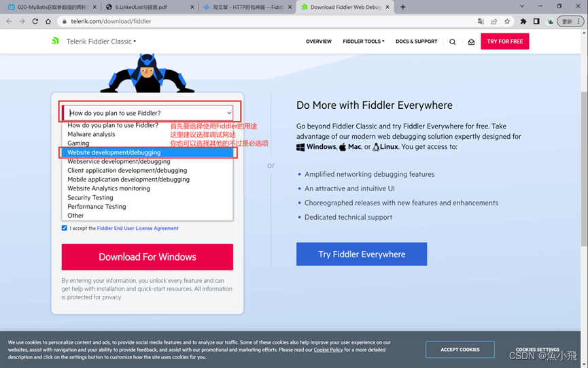Screen dimensions: 588x368
Task: Open the OVERVIEW nav item
Action: [318, 41]
